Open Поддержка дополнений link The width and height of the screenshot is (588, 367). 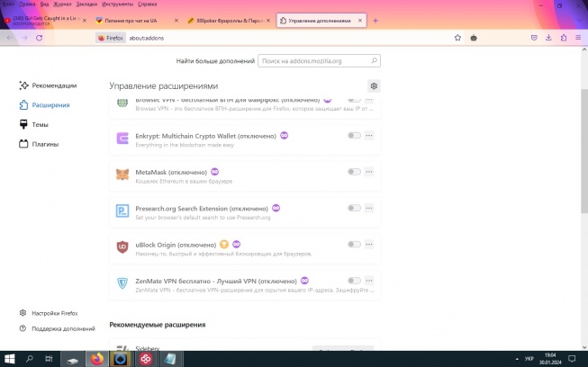(x=58, y=328)
